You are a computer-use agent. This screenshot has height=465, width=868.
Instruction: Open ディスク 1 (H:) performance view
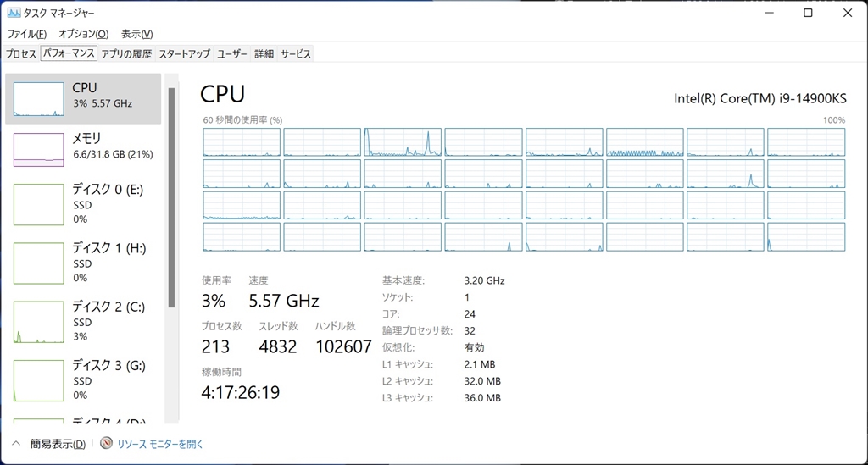[83, 263]
